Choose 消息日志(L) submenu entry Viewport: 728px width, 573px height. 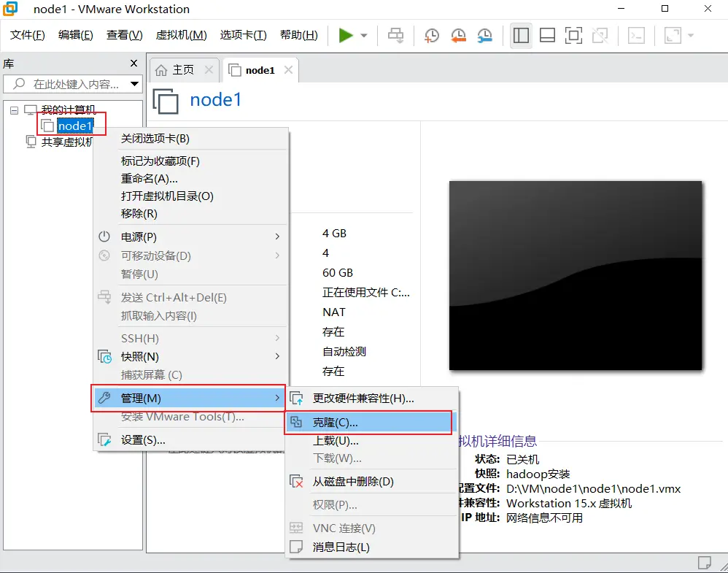371,547
